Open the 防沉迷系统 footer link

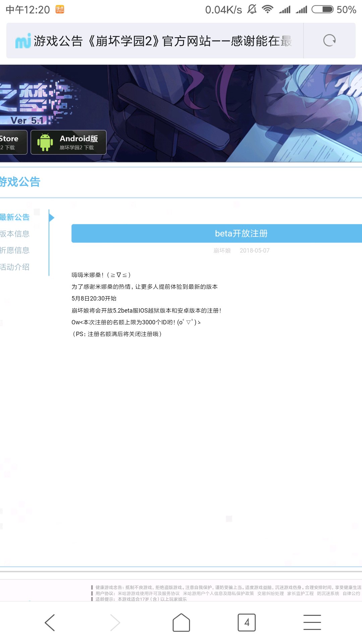(x=328, y=593)
